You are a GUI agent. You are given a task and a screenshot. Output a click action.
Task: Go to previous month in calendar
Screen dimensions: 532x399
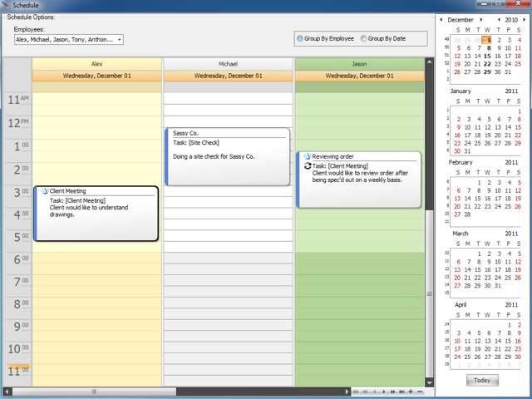(x=440, y=19)
